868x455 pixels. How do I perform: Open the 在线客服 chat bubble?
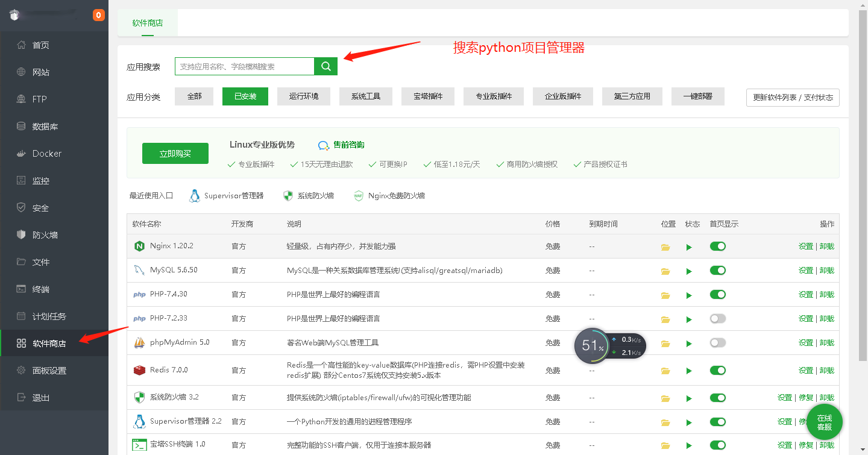coord(824,422)
